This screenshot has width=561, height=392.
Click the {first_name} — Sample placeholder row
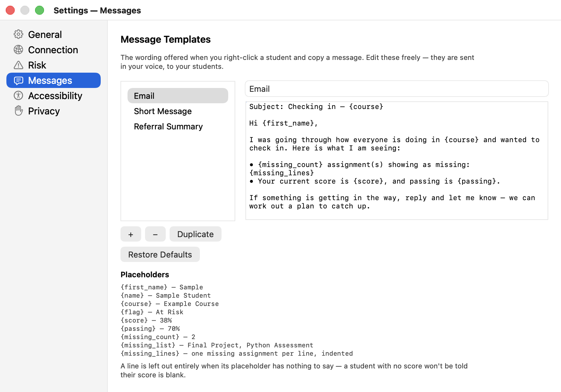click(x=162, y=287)
